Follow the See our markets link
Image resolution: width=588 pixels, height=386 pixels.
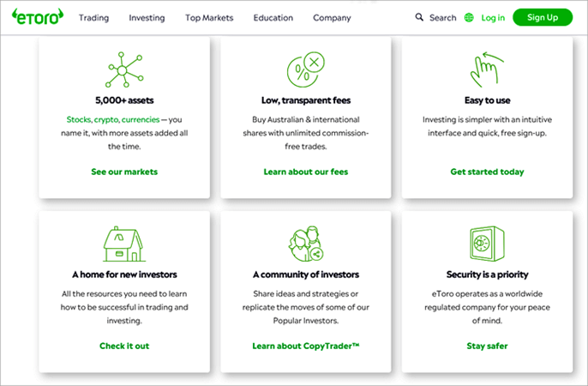[124, 172]
